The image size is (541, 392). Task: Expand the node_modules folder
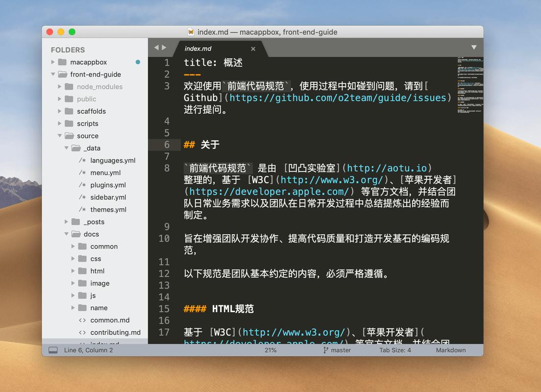(x=60, y=86)
